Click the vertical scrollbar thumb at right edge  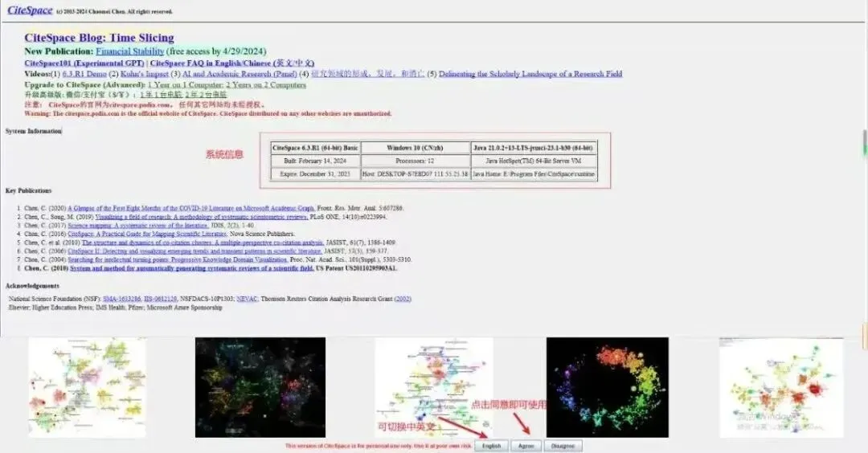click(x=866, y=143)
